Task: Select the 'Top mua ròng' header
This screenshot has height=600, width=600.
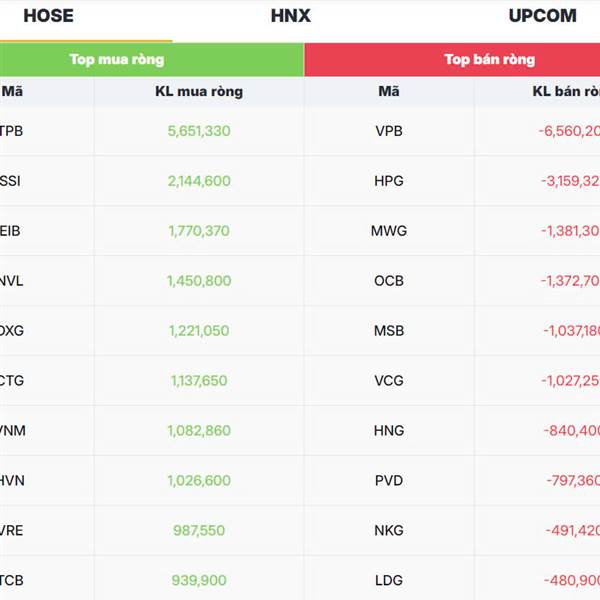Action: coord(117,60)
